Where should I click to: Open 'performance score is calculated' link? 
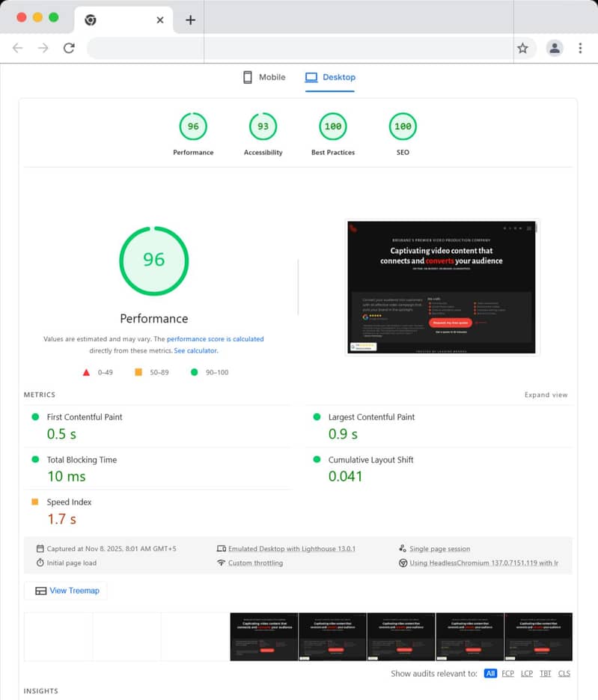[x=215, y=339]
